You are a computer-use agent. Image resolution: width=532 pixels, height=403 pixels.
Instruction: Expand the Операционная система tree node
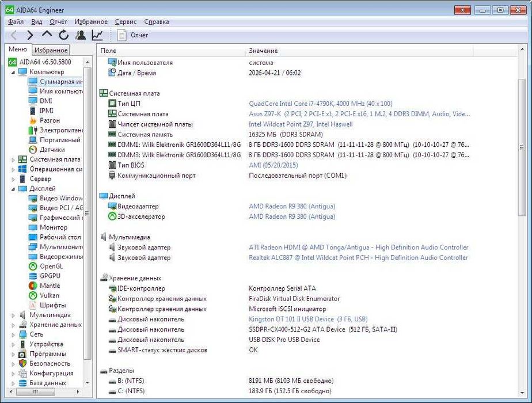(x=13, y=169)
